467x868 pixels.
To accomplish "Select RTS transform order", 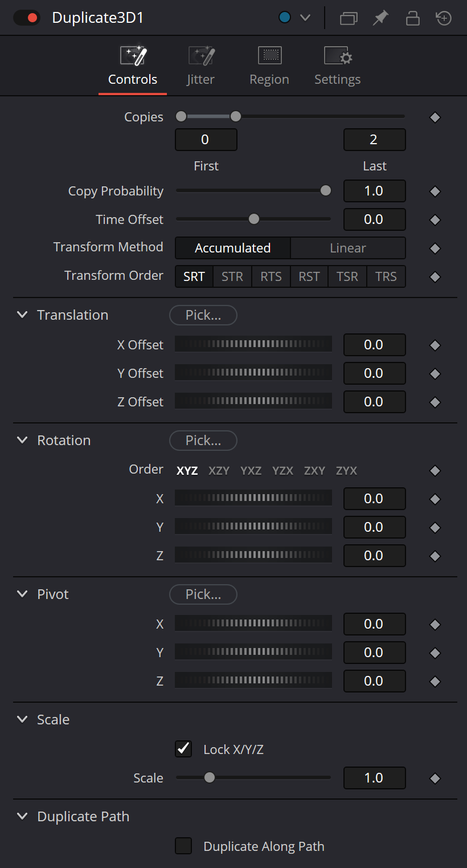I will pyautogui.click(x=271, y=276).
